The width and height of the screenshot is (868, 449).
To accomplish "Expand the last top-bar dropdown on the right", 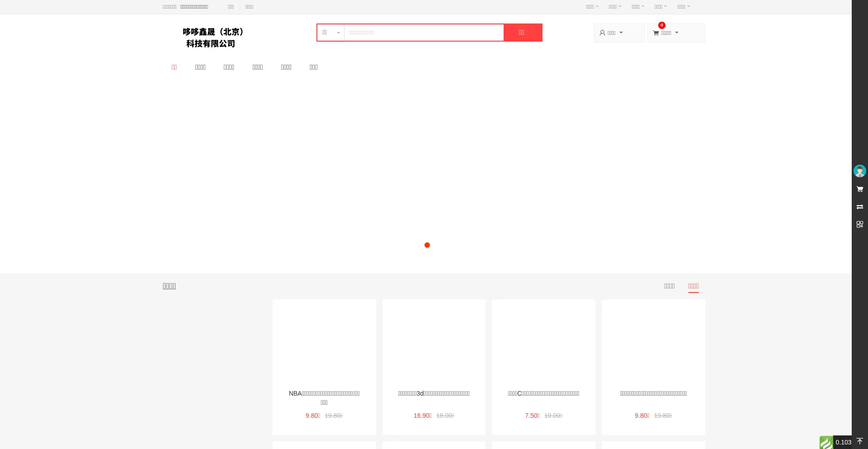I will [x=684, y=7].
